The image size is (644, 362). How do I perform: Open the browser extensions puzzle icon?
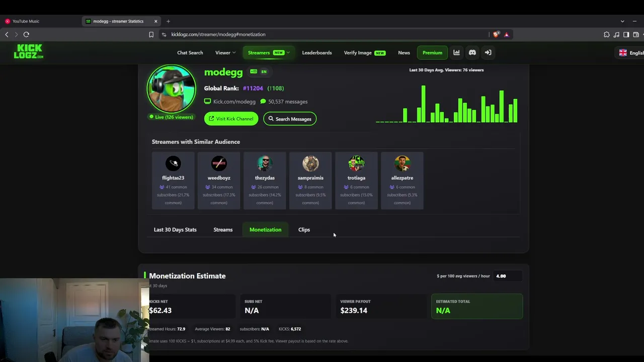click(x=606, y=34)
